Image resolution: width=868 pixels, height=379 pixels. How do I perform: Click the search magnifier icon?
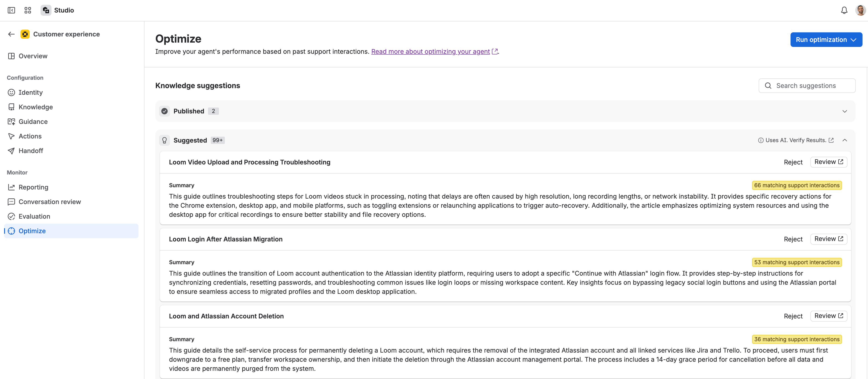coord(768,86)
